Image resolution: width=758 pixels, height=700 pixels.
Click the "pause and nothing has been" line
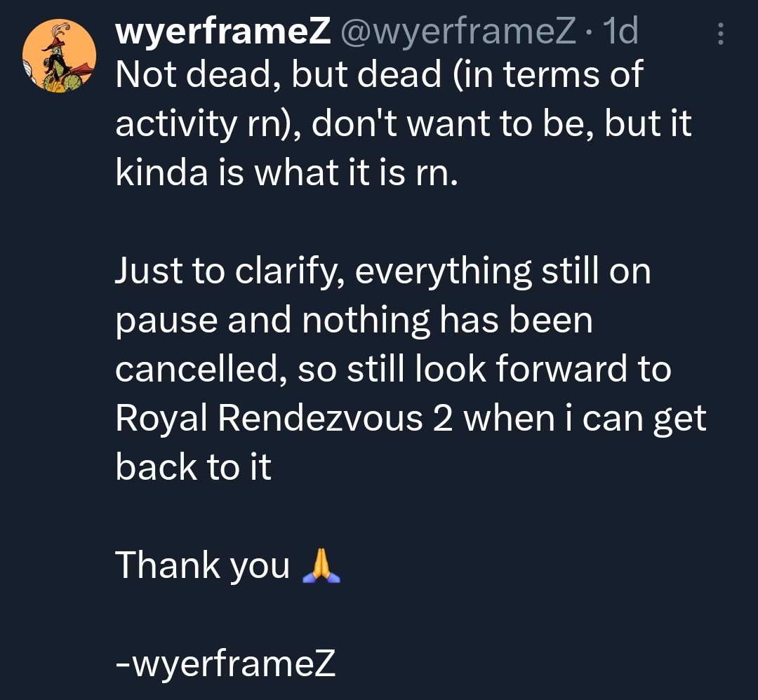click(354, 320)
